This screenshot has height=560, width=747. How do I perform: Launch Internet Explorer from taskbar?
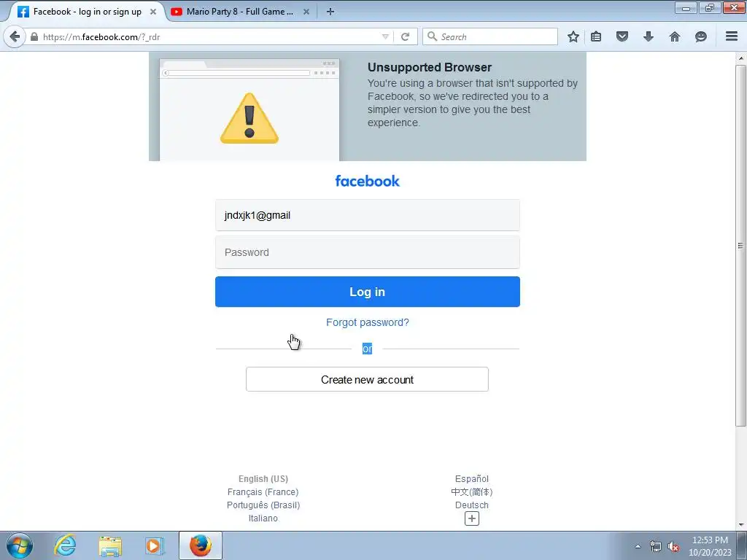[64, 545]
